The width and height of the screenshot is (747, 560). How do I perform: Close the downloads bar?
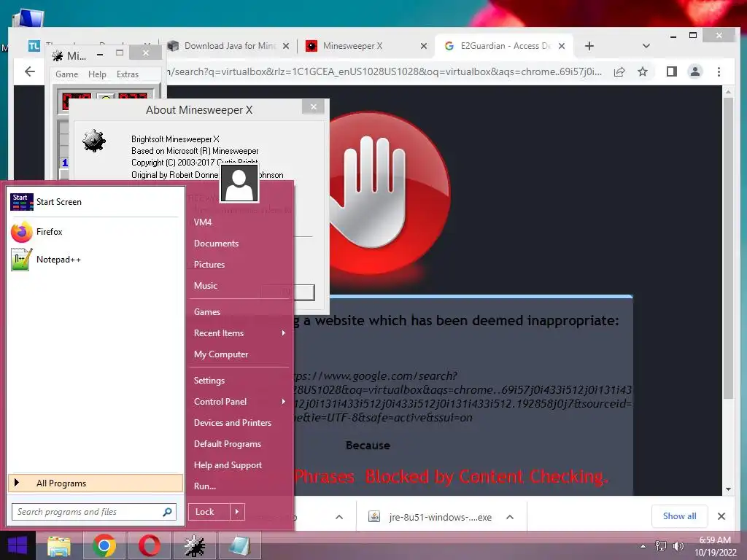tap(721, 516)
